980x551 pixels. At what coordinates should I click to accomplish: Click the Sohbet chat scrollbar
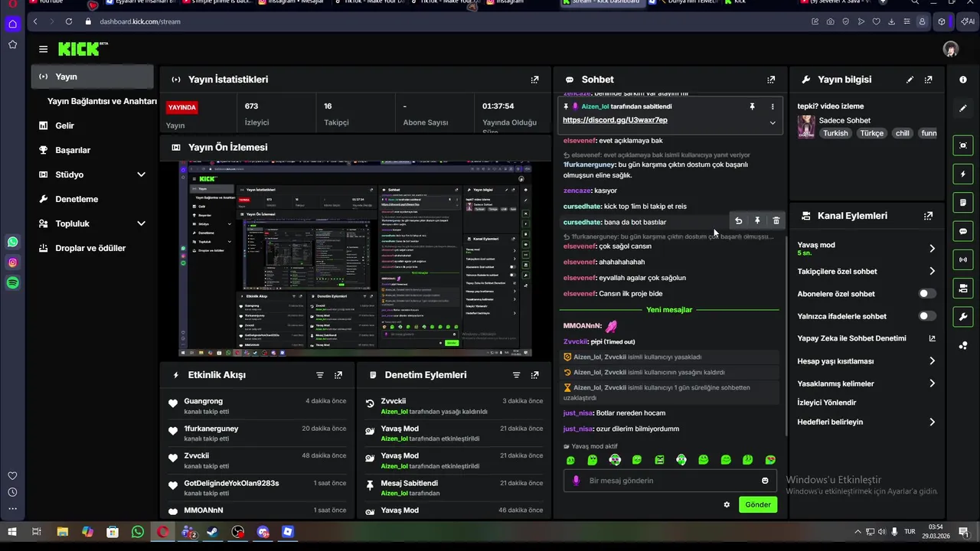coord(786,337)
